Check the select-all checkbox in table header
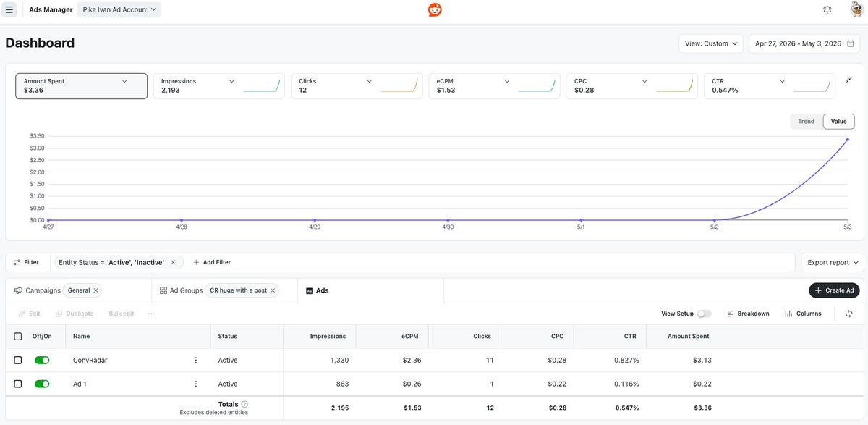Screen dimensions: 868x425 (18, 336)
